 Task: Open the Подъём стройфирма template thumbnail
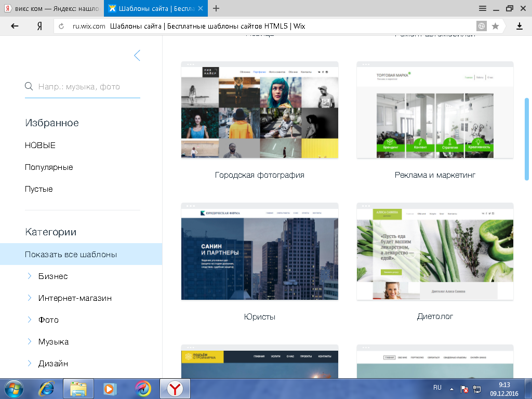260,362
